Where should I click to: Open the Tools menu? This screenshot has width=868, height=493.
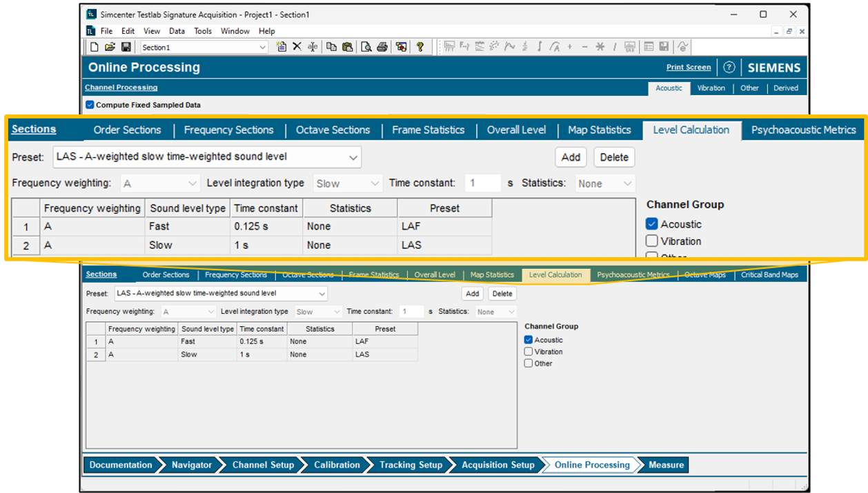203,31
